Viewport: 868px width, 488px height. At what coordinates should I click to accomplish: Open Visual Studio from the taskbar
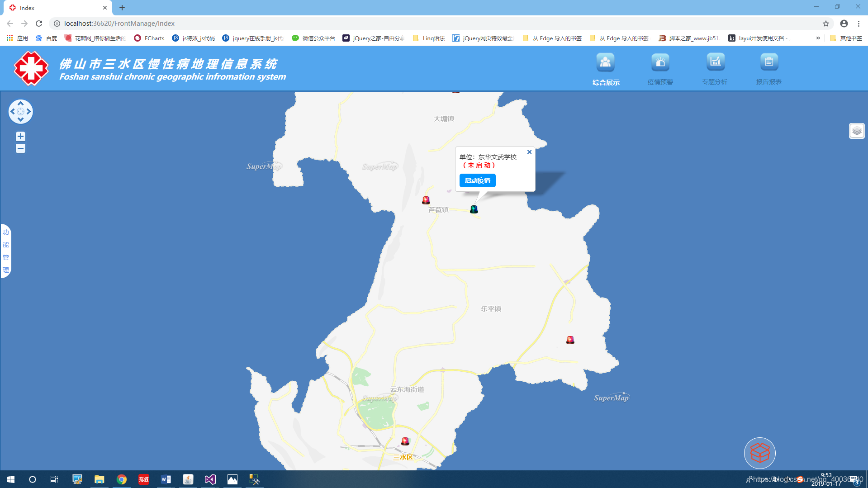click(210, 479)
